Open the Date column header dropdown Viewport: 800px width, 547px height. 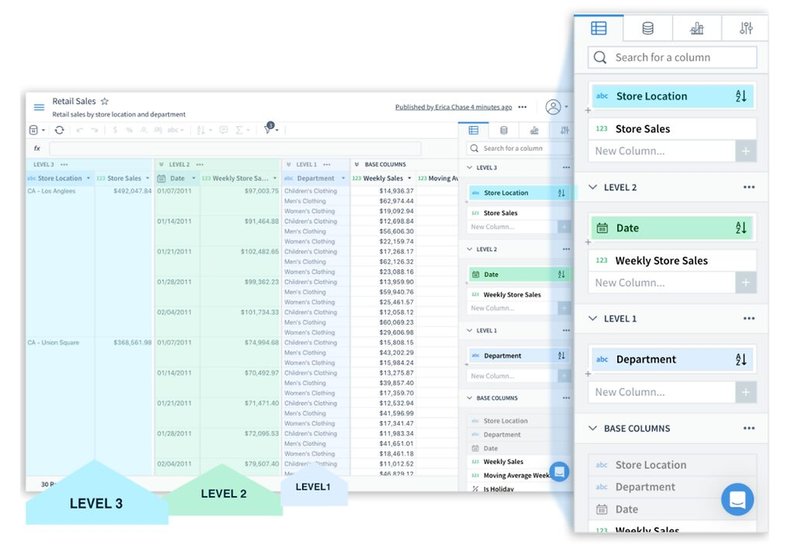194,178
